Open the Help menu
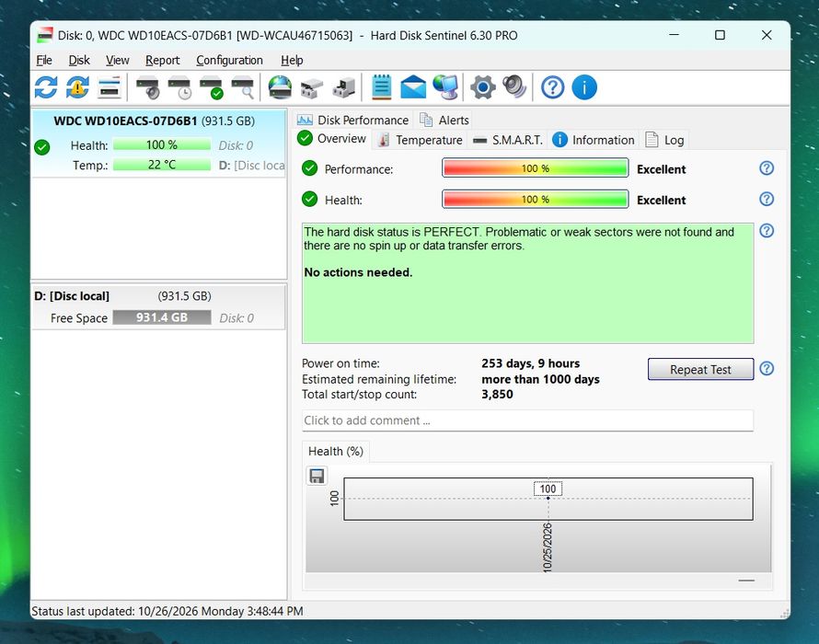The height and width of the screenshot is (644, 819). (292, 60)
